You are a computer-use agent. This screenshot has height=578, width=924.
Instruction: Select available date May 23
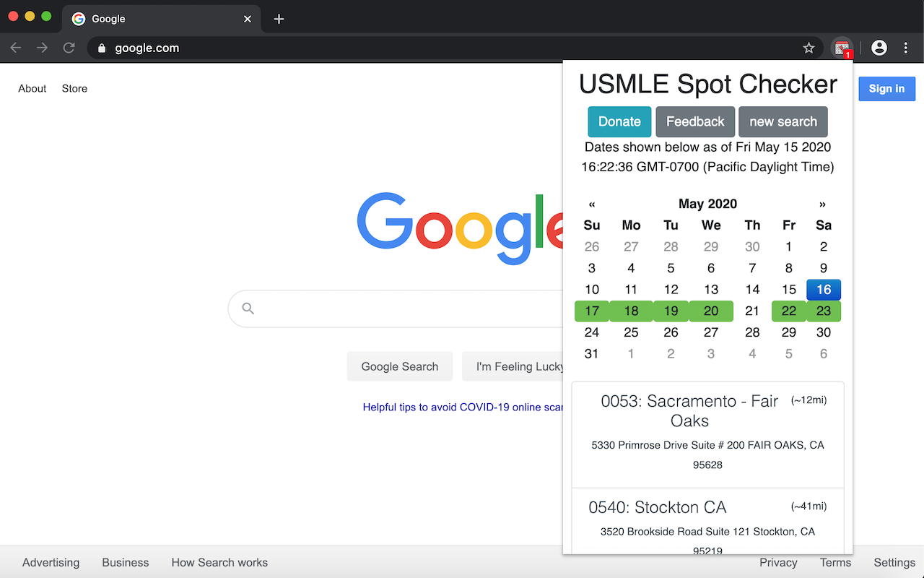(x=824, y=311)
